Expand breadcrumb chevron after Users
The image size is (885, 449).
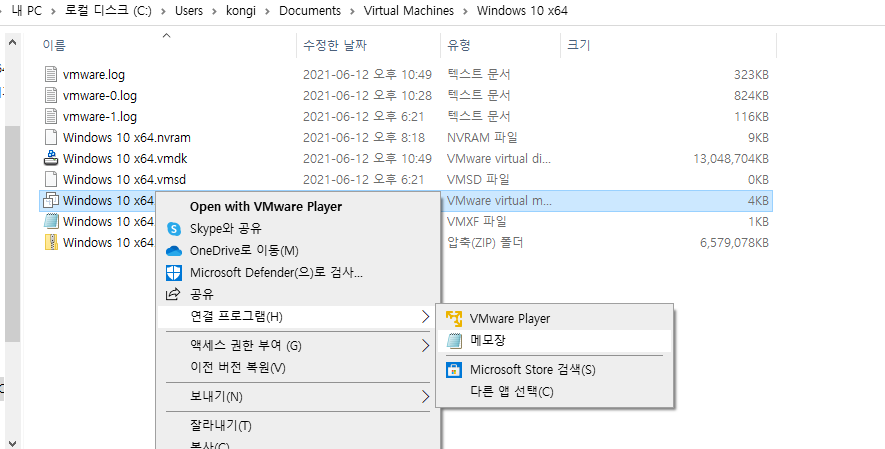214,11
